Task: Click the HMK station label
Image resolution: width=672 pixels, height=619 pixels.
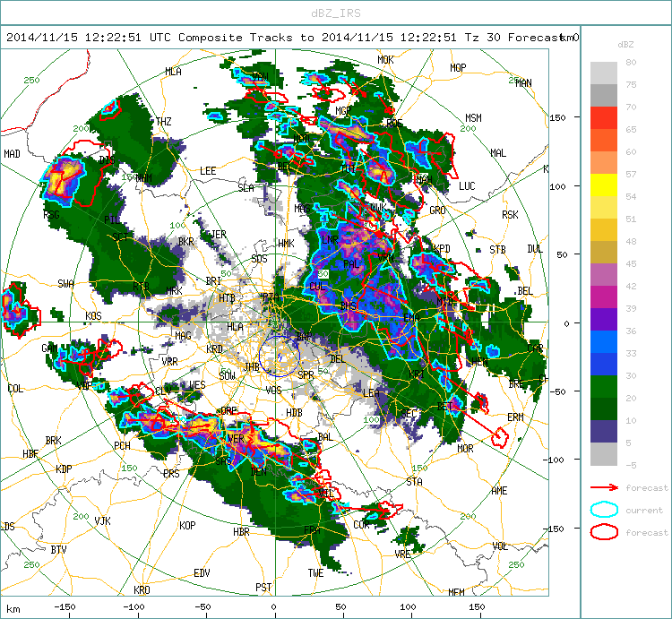Action: tap(286, 244)
